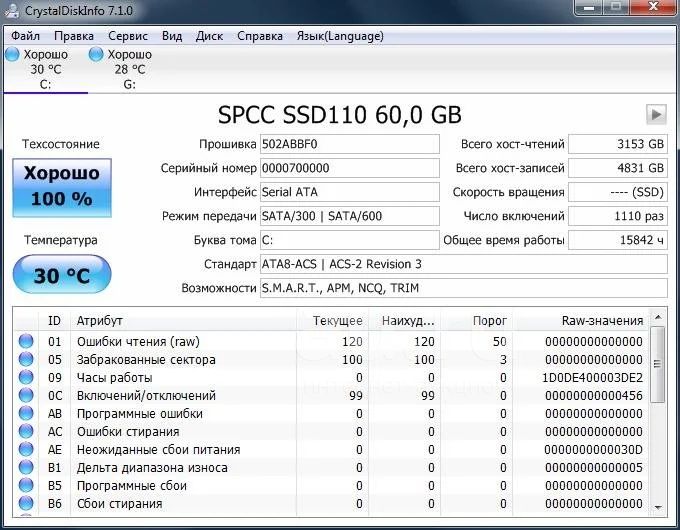Click the blue status orb for disk C:
This screenshot has width=680, height=530.
coord(12,55)
